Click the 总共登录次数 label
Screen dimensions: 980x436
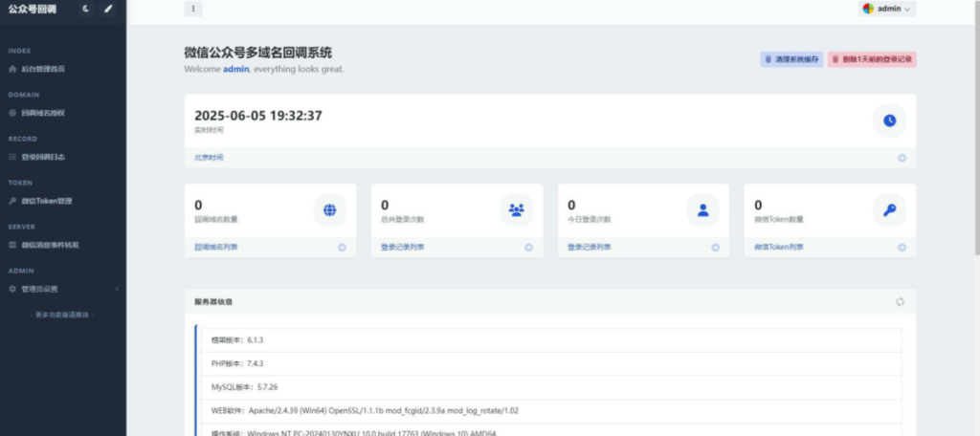403,220
